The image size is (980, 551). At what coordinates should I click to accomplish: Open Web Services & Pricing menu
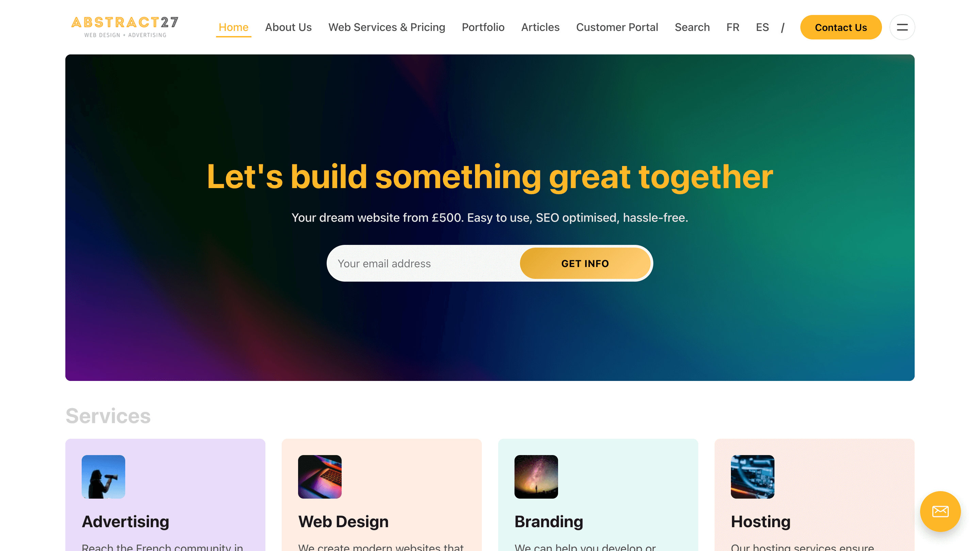[387, 27]
